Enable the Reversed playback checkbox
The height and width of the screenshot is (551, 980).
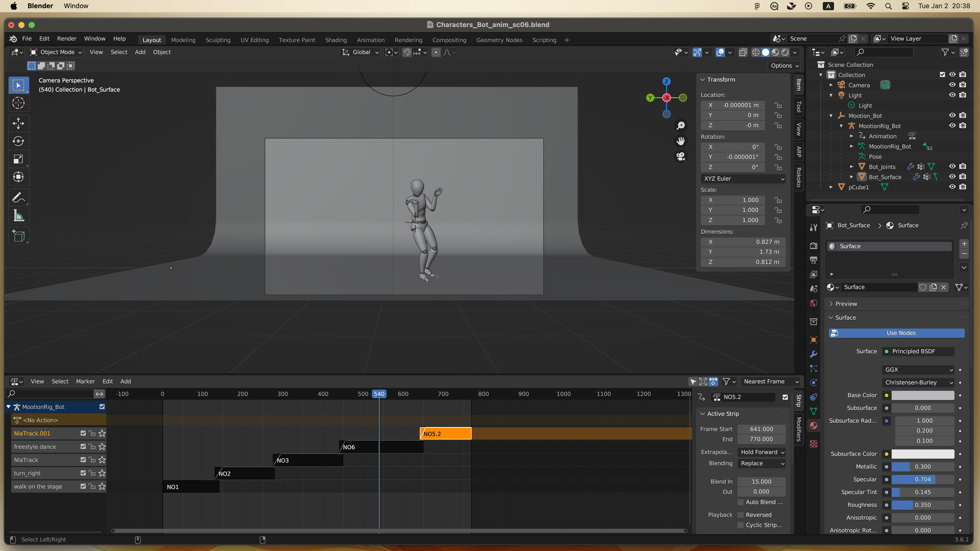point(741,515)
